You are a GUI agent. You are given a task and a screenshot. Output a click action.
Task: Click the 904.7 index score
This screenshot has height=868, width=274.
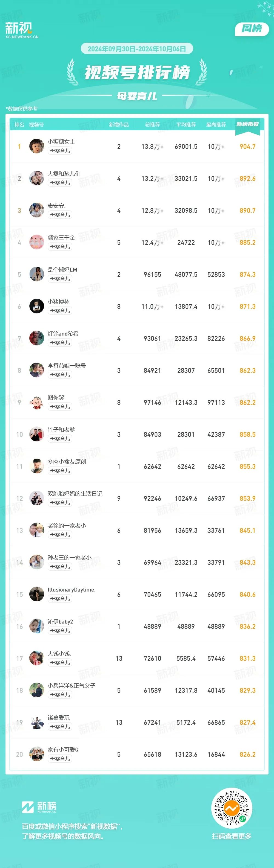247,147
